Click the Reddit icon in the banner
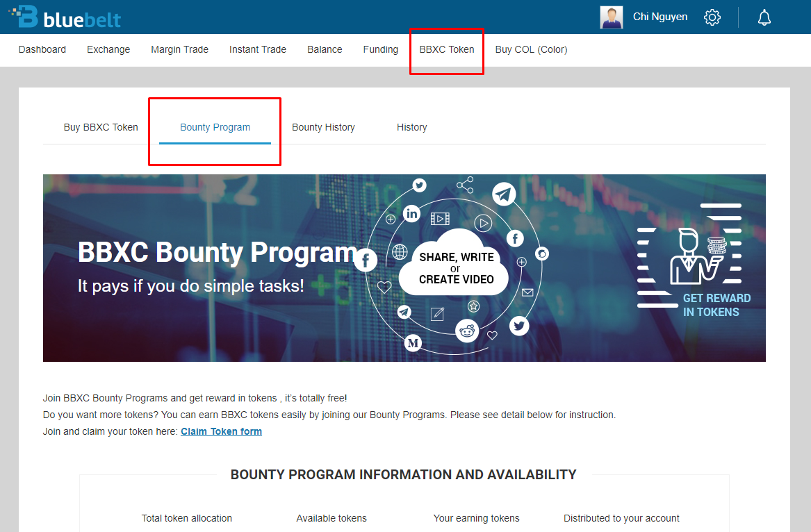The width and height of the screenshot is (811, 532). tap(468, 331)
